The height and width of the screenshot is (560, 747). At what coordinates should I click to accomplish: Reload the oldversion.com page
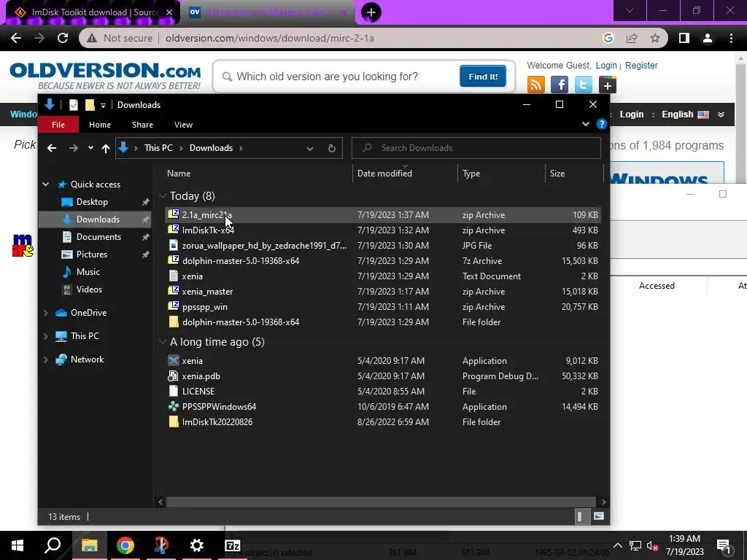pyautogui.click(x=63, y=38)
